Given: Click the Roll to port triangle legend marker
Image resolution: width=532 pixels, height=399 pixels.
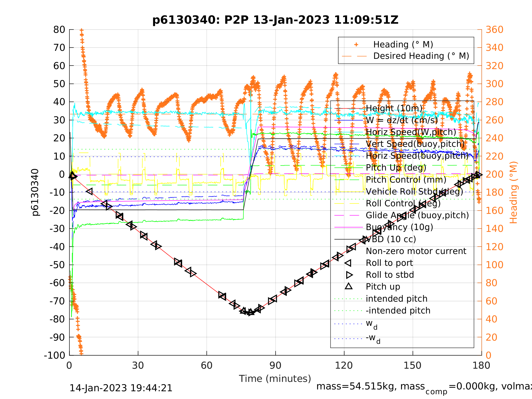Looking at the screenshot, I should (x=348, y=263).
